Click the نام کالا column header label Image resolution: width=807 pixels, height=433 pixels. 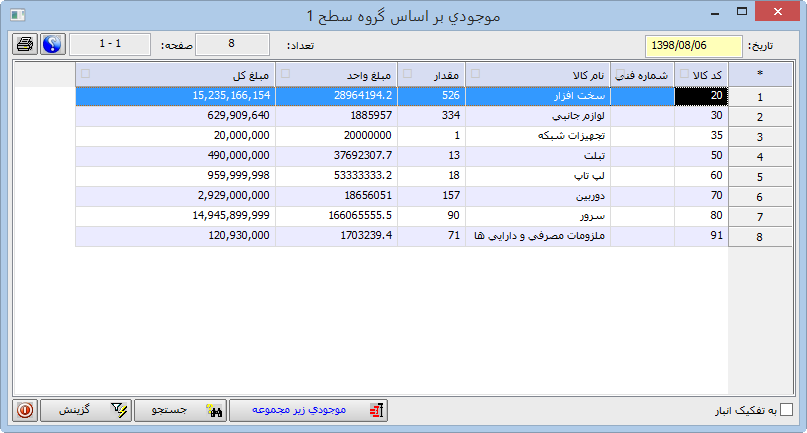[588, 76]
